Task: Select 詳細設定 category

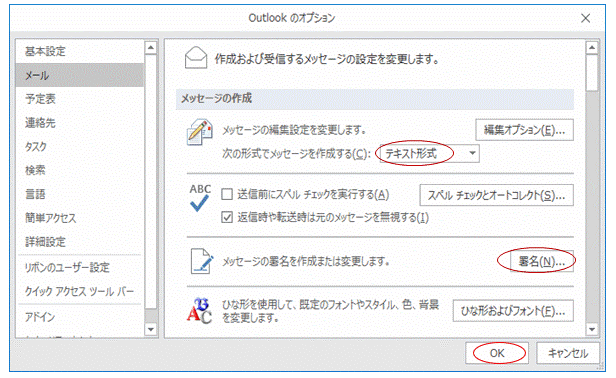Action: [x=80, y=242]
